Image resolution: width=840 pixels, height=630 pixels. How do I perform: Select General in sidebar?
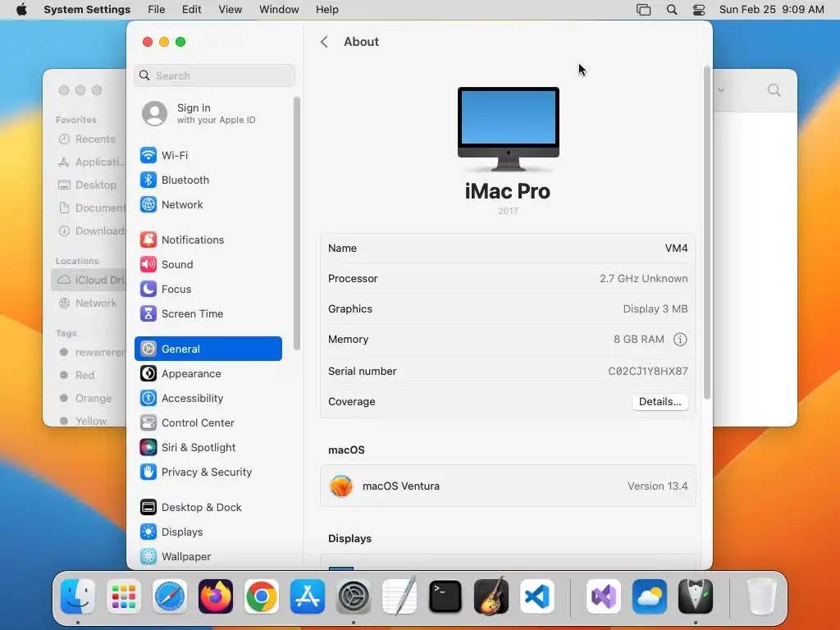pos(208,349)
